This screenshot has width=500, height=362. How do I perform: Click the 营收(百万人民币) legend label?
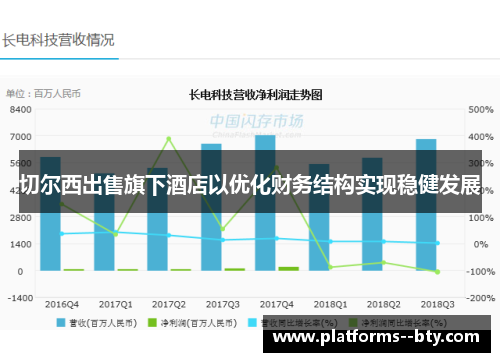coord(103,323)
